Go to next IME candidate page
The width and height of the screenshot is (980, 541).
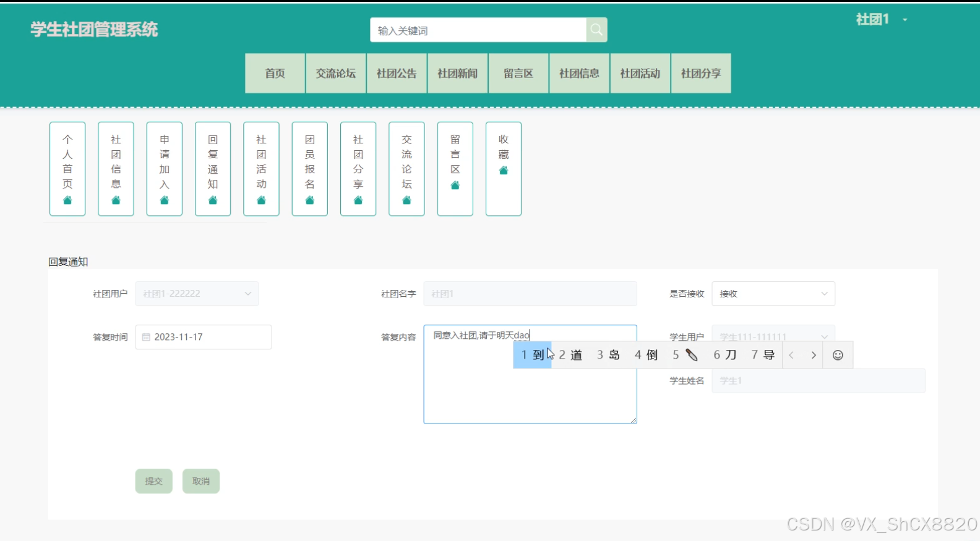(x=814, y=355)
